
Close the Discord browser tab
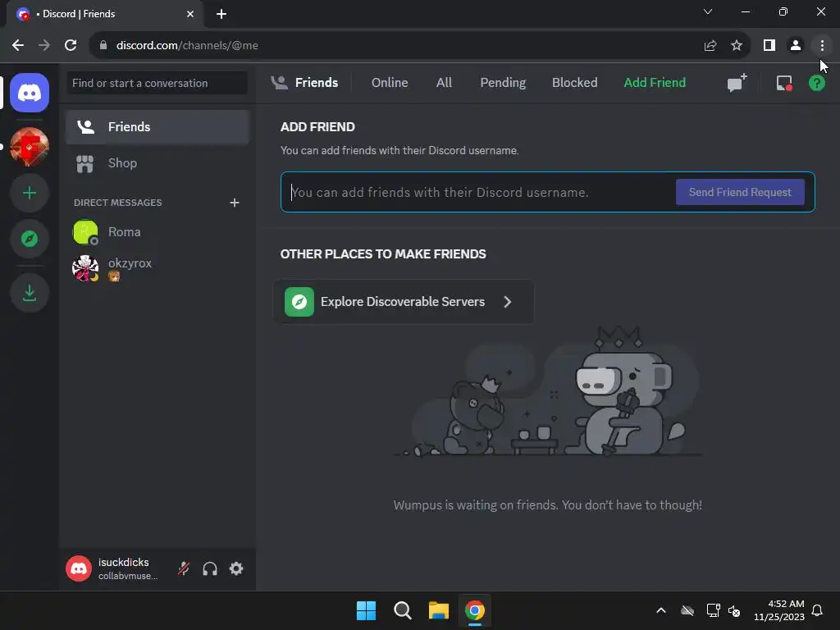coord(190,14)
